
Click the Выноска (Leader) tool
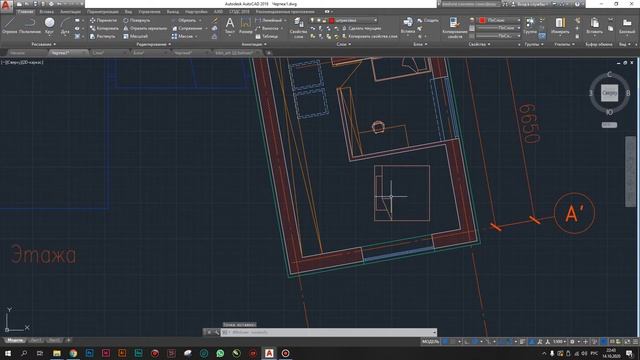[x=267, y=28]
